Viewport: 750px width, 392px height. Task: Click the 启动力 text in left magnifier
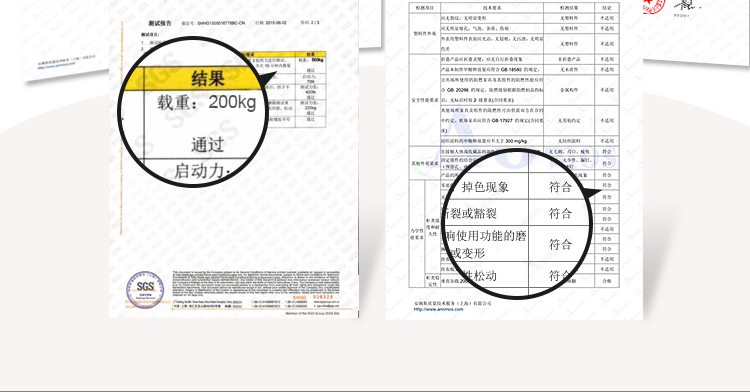pos(202,171)
